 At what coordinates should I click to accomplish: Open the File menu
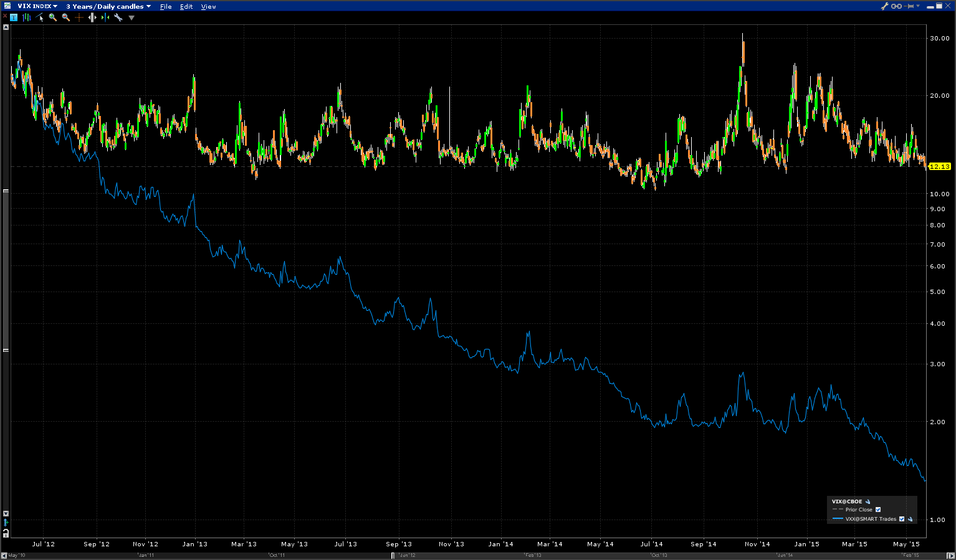click(x=166, y=6)
